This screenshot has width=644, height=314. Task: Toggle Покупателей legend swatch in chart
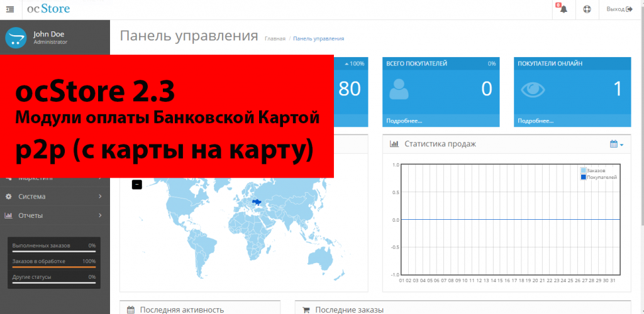pos(583,177)
